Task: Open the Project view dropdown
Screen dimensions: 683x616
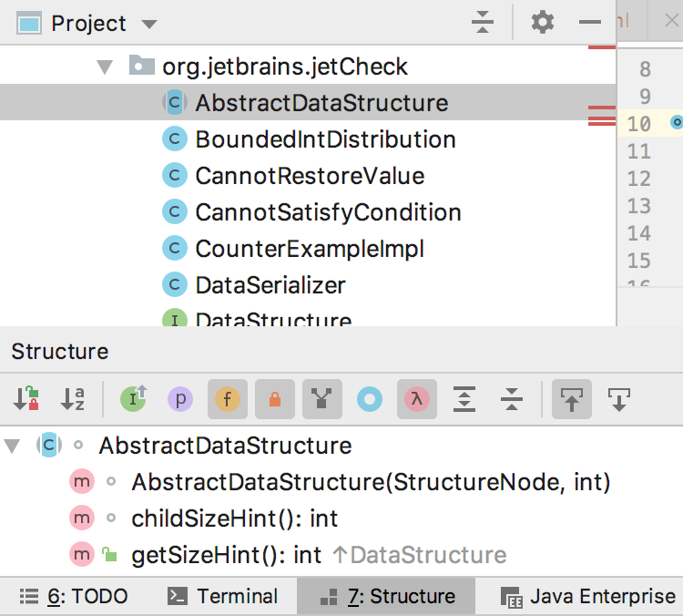Action: (149, 24)
